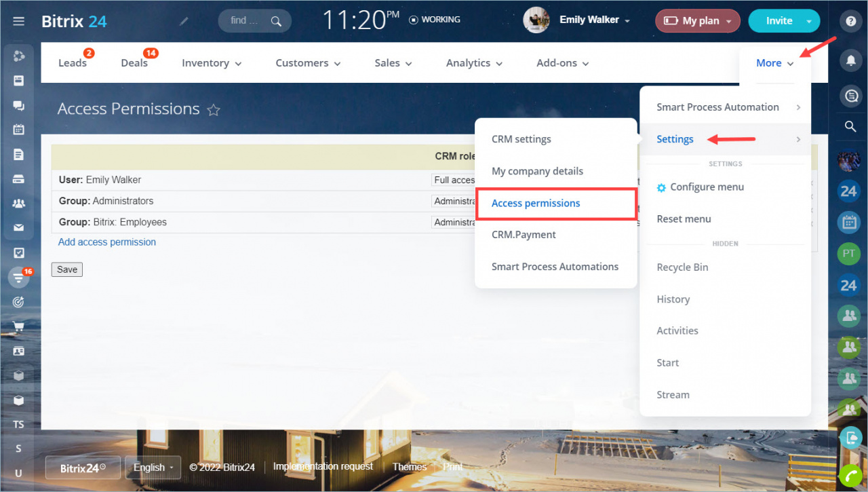Open Emily Walker's CRM role dropdown
The height and width of the screenshot is (492, 868).
tap(454, 181)
